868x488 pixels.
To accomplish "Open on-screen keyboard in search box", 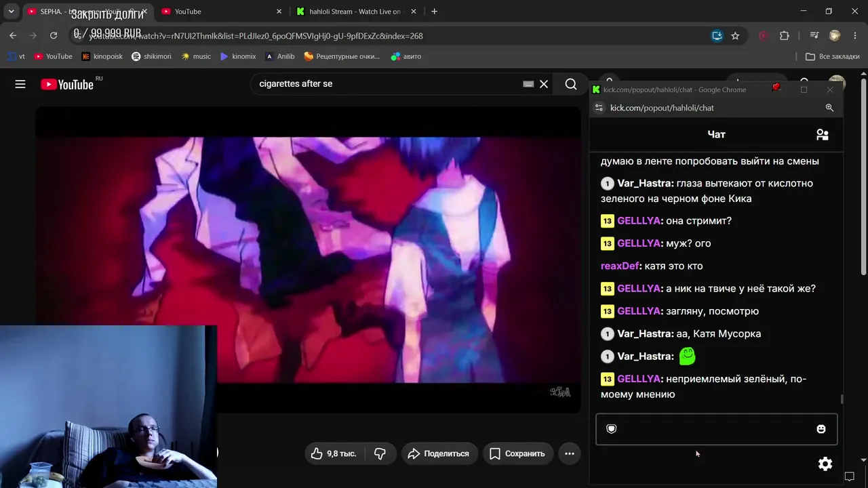I will (x=528, y=84).
